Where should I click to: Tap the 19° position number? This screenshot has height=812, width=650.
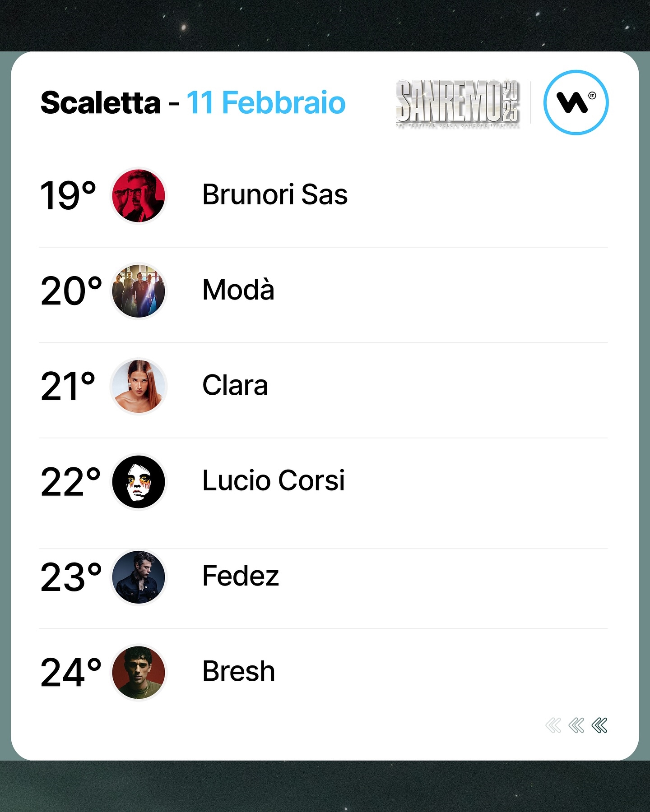click(68, 196)
